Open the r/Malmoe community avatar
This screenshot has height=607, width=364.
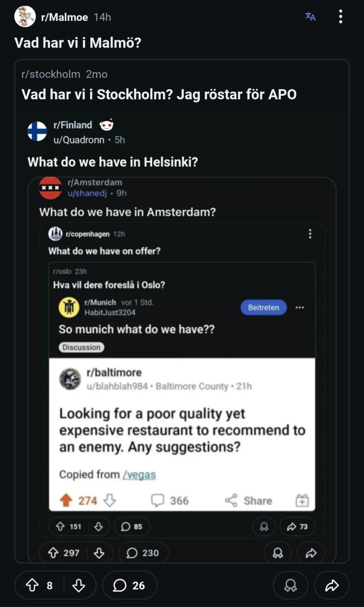pyautogui.click(x=25, y=17)
